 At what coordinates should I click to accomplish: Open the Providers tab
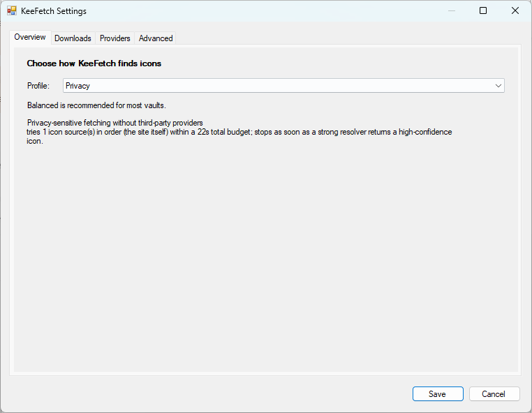pos(115,38)
